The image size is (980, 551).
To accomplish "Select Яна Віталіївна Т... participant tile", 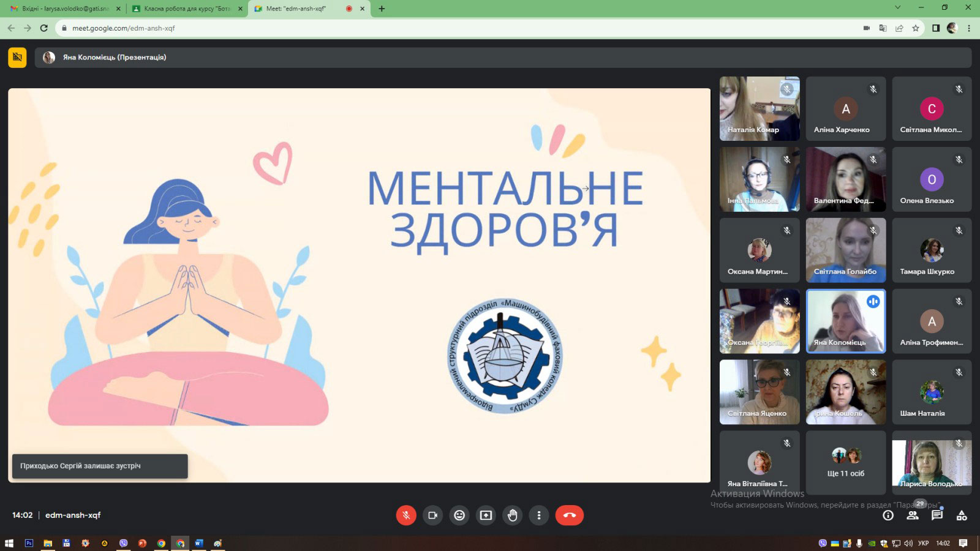I will click(759, 463).
